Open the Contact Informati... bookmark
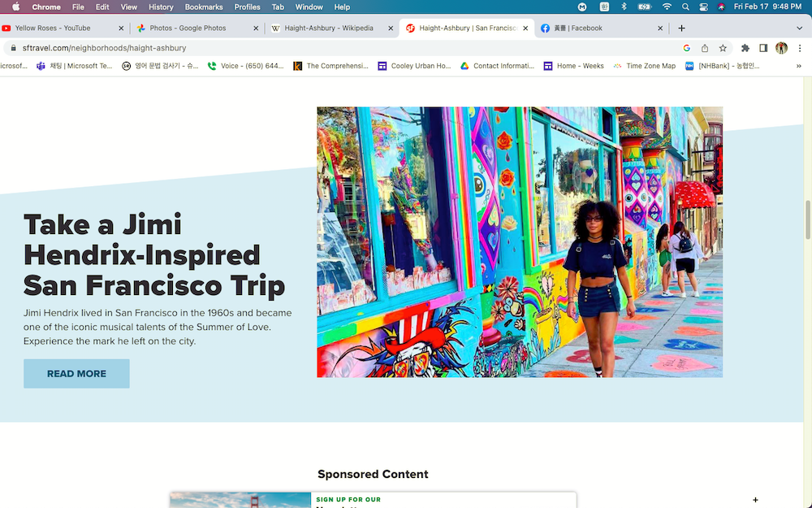This screenshot has width=812, height=508. click(497, 66)
